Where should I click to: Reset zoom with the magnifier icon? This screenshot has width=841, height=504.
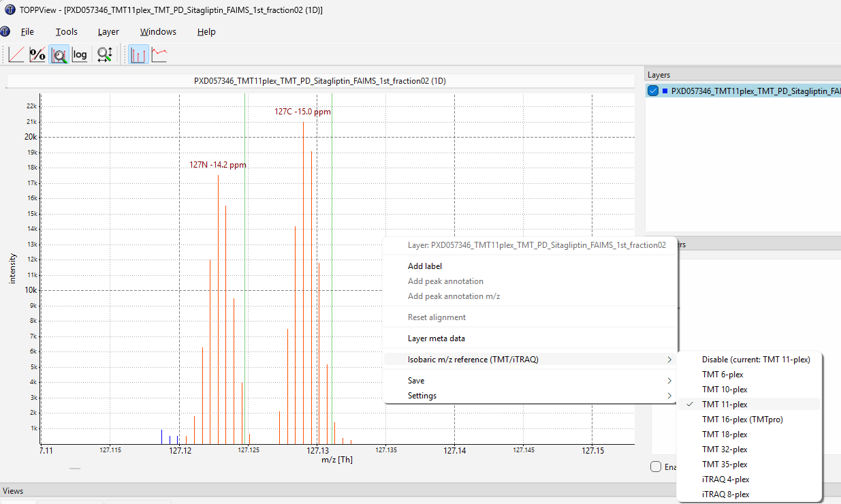[104, 54]
